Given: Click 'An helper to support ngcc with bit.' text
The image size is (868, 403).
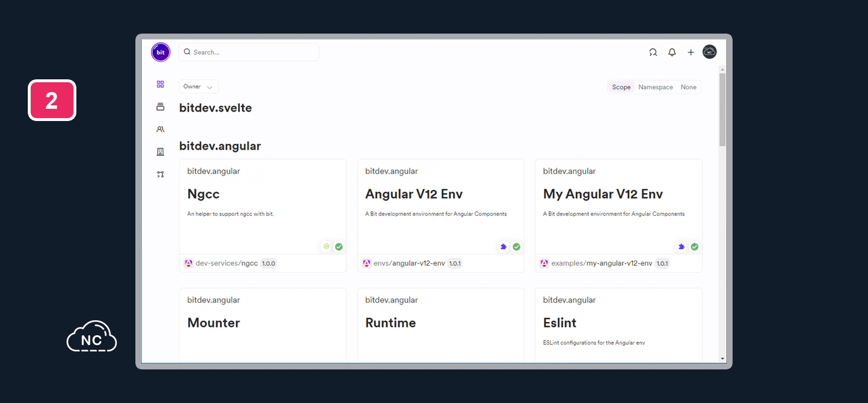Looking at the screenshot, I should (x=230, y=214).
